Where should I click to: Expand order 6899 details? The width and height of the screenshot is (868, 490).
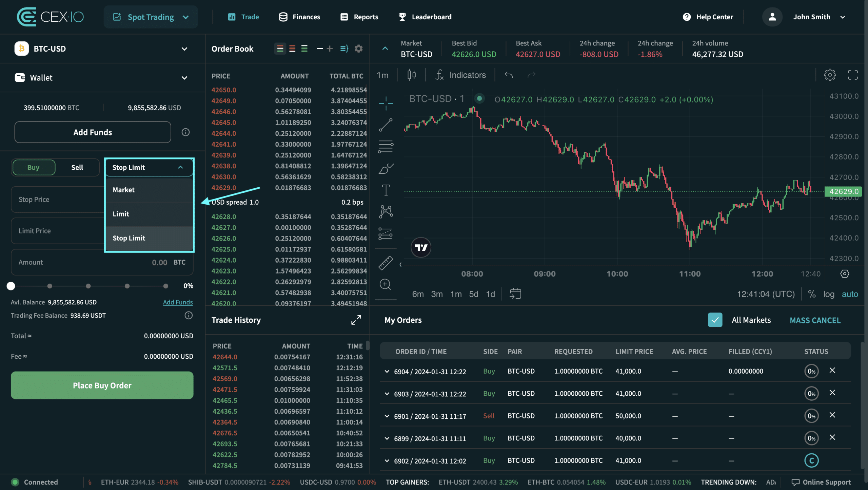click(x=387, y=438)
